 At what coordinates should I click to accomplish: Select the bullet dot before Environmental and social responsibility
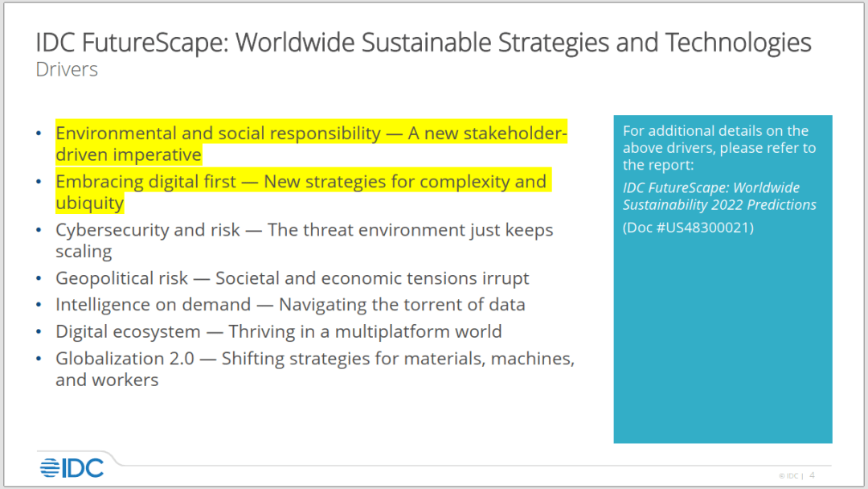coord(39,134)
